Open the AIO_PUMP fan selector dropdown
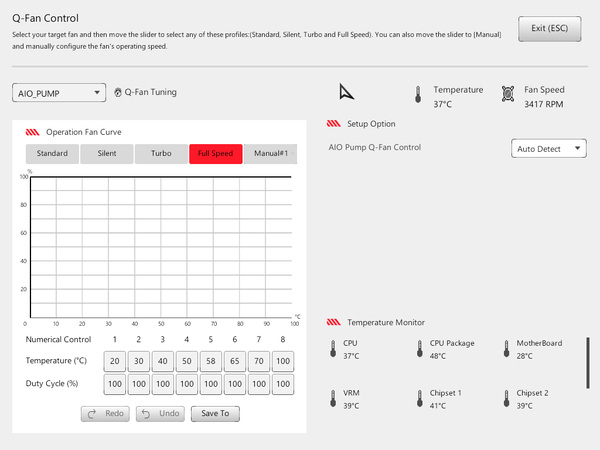 (x=59, y=93)
